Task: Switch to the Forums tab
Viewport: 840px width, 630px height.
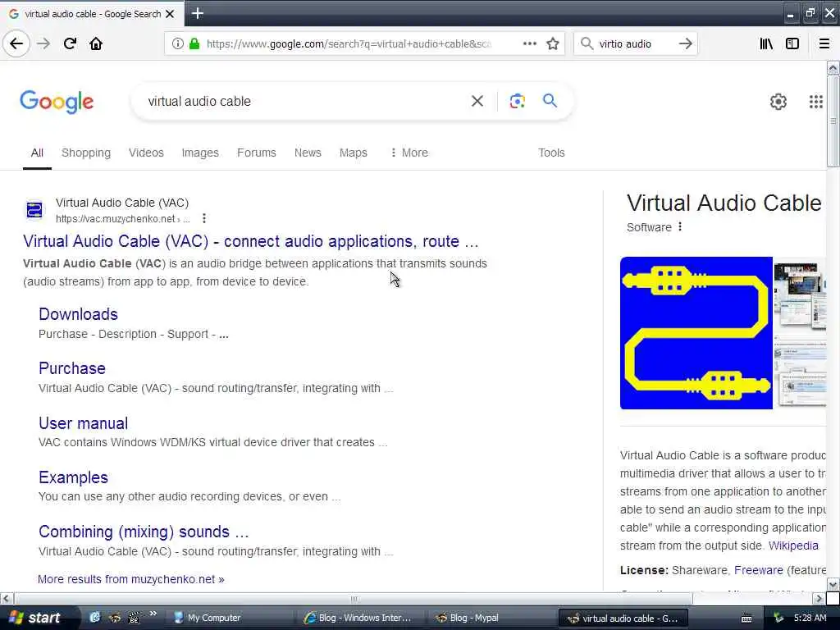Action: tap(256, 153)
